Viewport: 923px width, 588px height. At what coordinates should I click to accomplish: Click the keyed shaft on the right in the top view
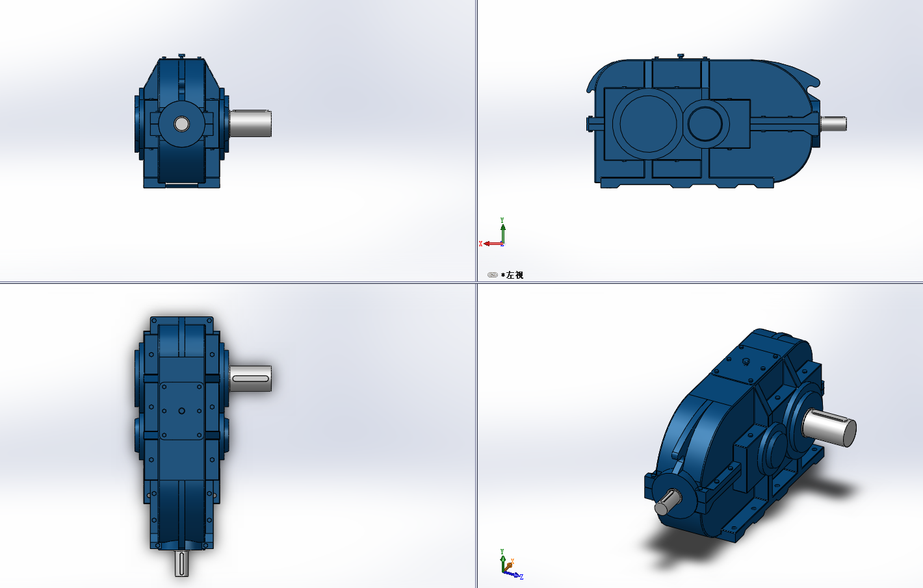coord(250,378)
